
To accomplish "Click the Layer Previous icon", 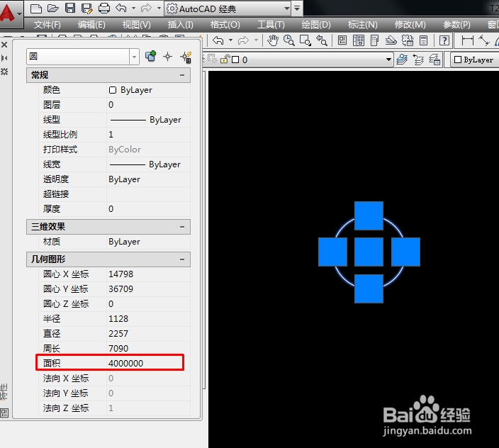I will 418,60.
